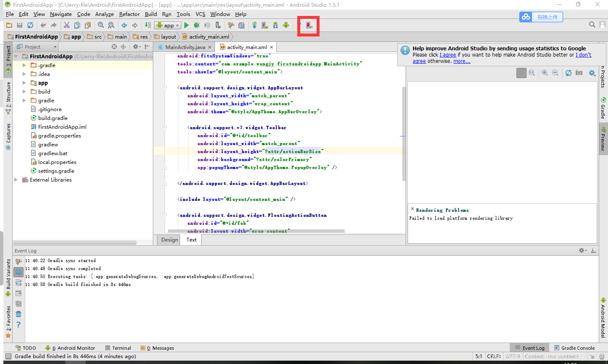The width and height of the screenshot is (608, 364).
Task: Open Project Structure toolbar icon
Action: [x=241, y=25]
